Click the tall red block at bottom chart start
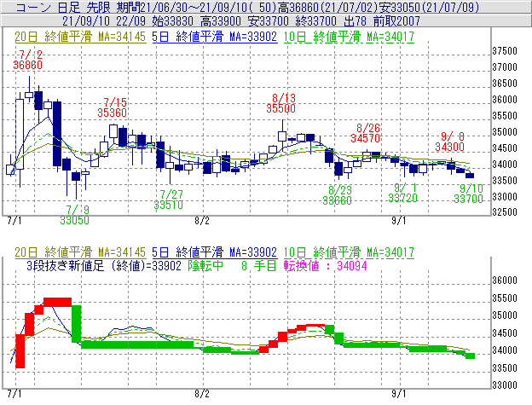532x405 pixels. tap(20, 351)
